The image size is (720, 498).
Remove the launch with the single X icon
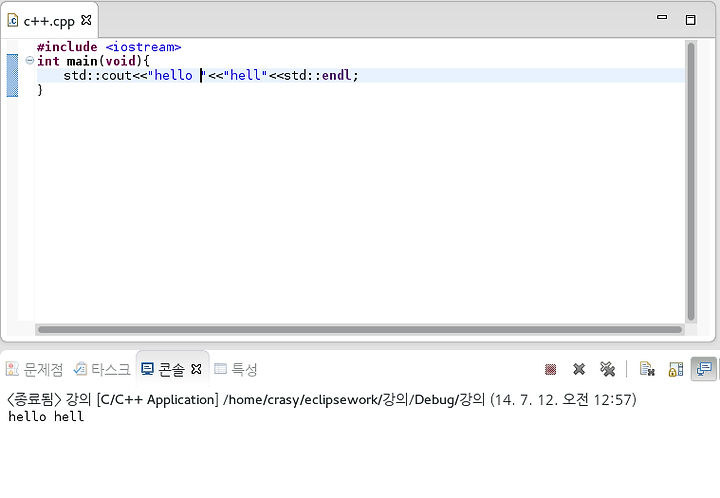tap(579, 369)
